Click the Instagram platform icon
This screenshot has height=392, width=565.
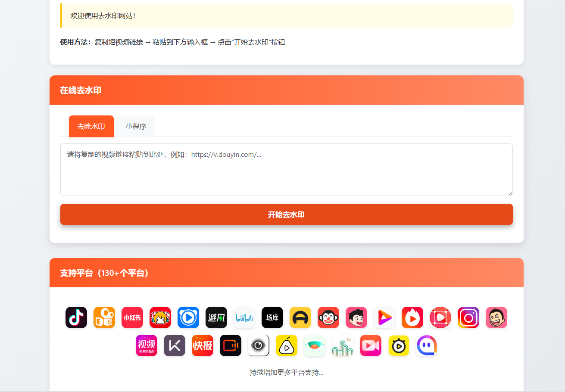coord(468,317)
